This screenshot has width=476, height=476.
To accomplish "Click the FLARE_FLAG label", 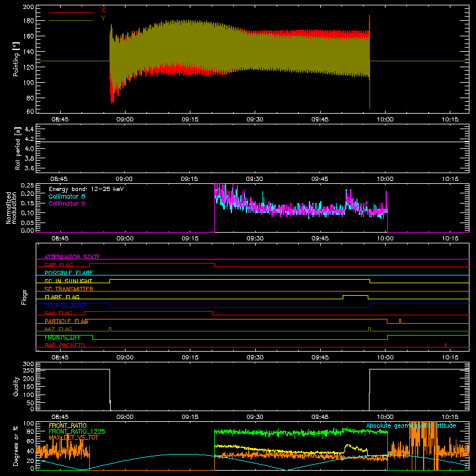I will pos(62,297).
